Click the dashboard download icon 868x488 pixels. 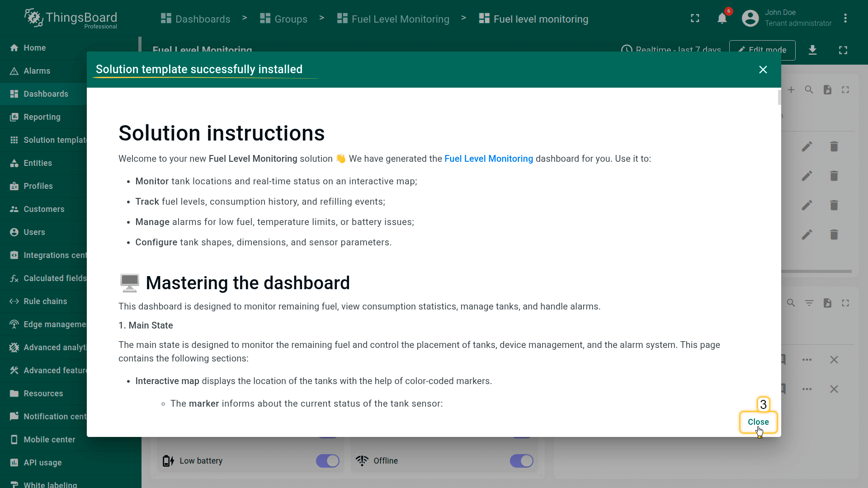tap(812, 50)
